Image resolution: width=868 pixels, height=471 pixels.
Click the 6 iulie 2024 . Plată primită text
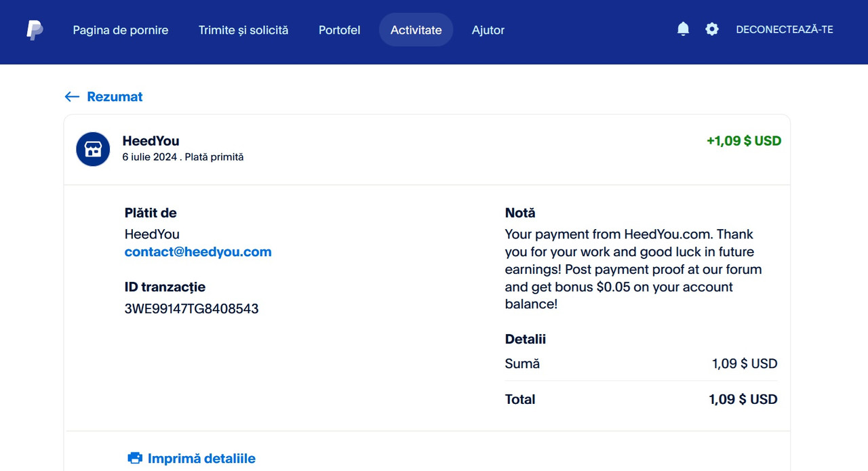pos(182,157)
